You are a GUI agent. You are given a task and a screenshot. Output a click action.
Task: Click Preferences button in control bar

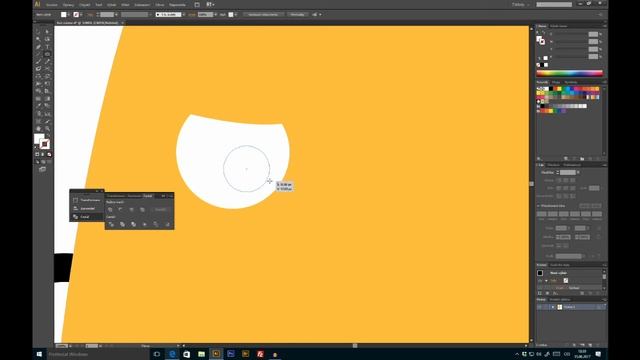(x=297, y=15)
